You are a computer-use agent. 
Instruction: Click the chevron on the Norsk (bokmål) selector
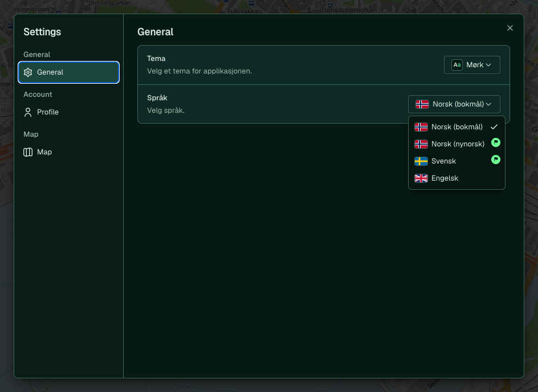click(x=488, y=104)
